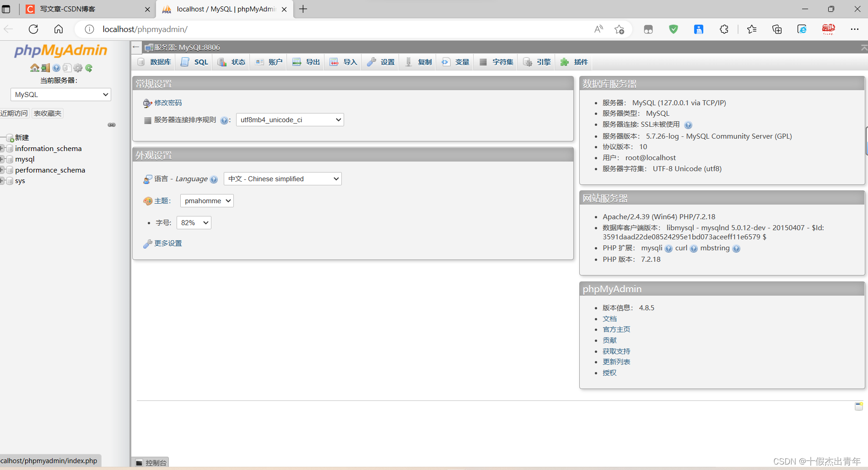Open the utf8mb4_unicode_ci collation dropdown
The height and width of the screenshot is (470, 868).
coord(290,120)
